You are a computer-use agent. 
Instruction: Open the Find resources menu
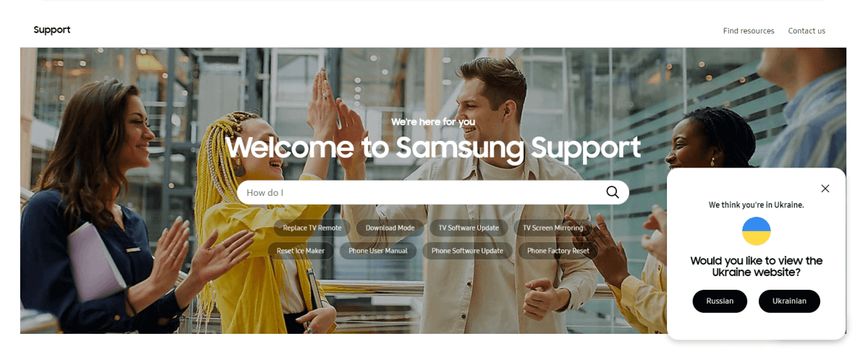[x=749, y=31]
